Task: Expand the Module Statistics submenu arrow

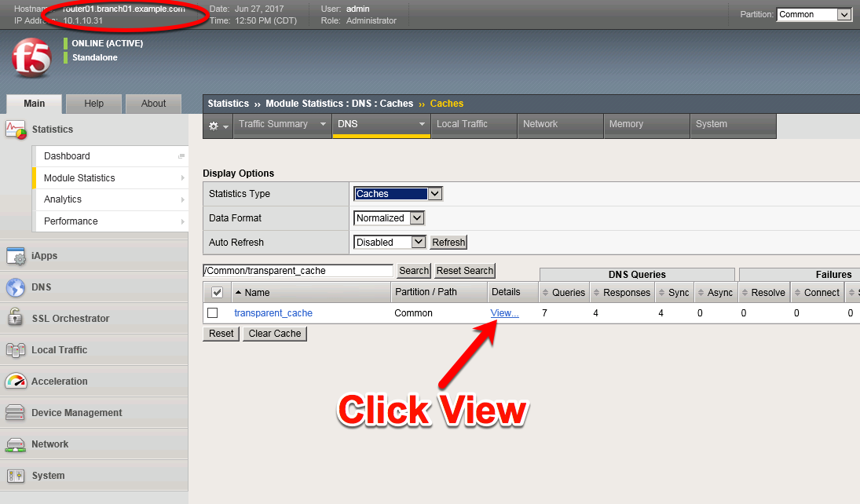Action: [x=183, y=177]
